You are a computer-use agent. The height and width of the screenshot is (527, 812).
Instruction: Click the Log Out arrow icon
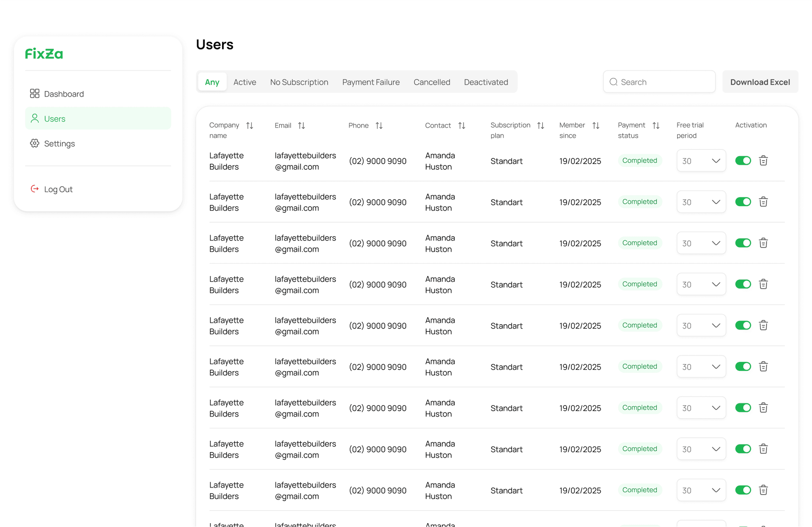tap(35, 189)
